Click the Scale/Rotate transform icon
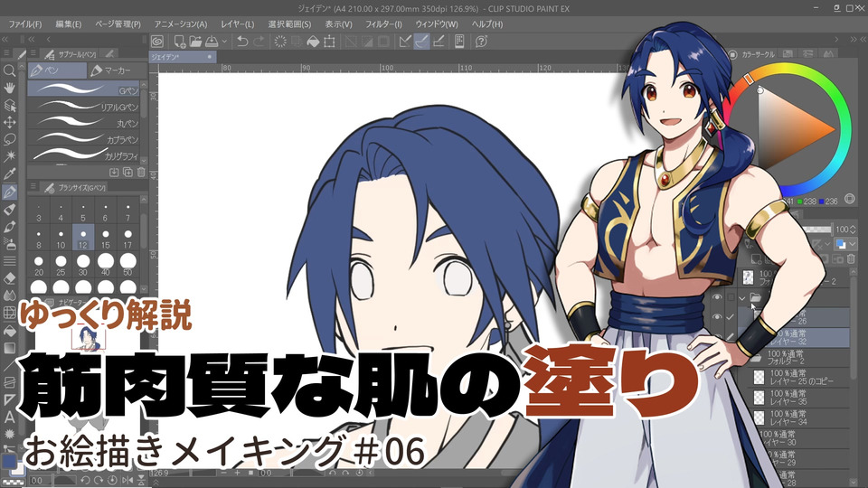Image resolution: width=868 pixels, height=488 pixels. point(329,42)
